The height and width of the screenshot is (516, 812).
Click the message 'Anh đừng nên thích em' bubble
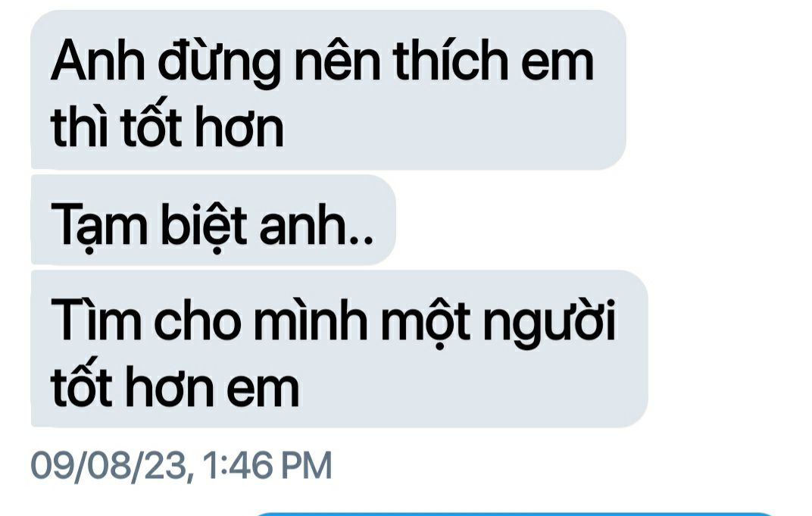pos(328,90)
